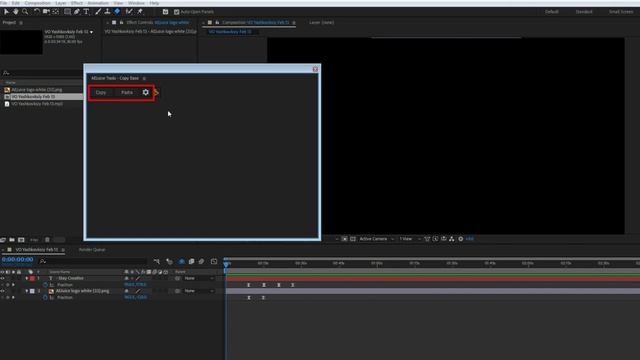The image size is (640, 360).
Task: Click the snapping icon before Auto-Open Panels
Action: (165, 12)
